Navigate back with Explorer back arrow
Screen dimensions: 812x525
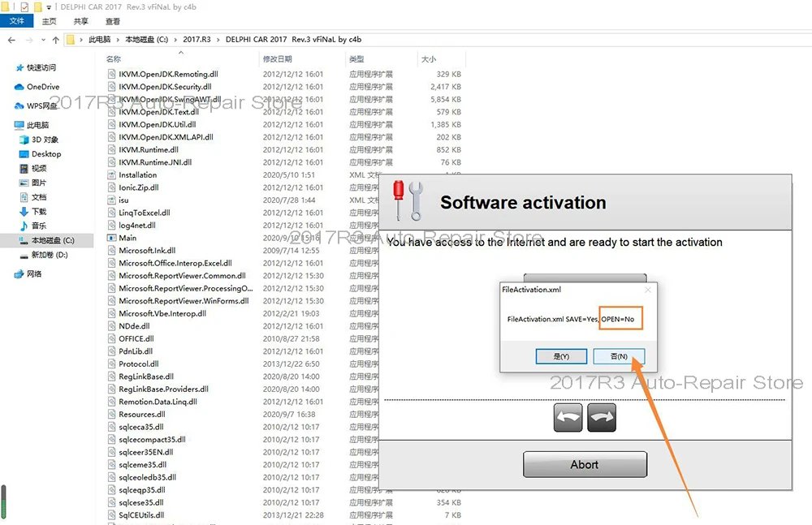coord(12,40)
